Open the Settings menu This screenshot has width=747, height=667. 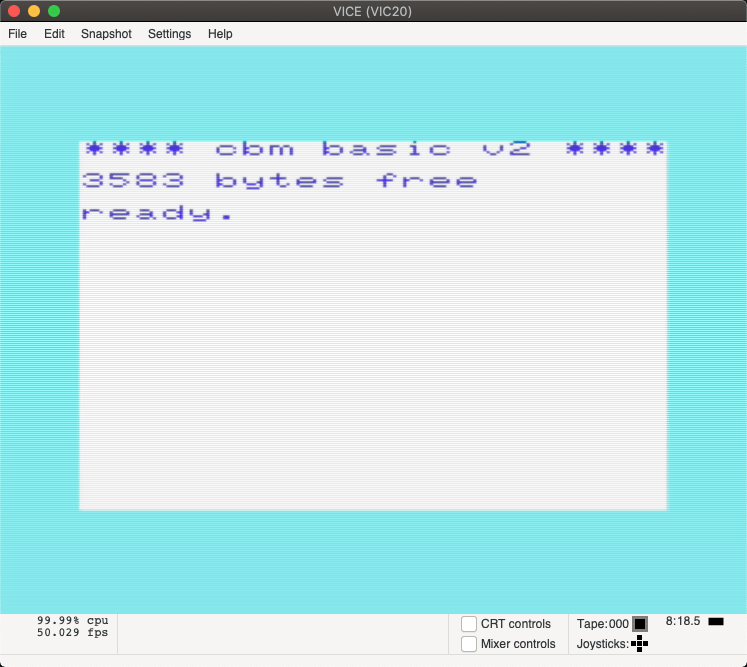point(170,34)
